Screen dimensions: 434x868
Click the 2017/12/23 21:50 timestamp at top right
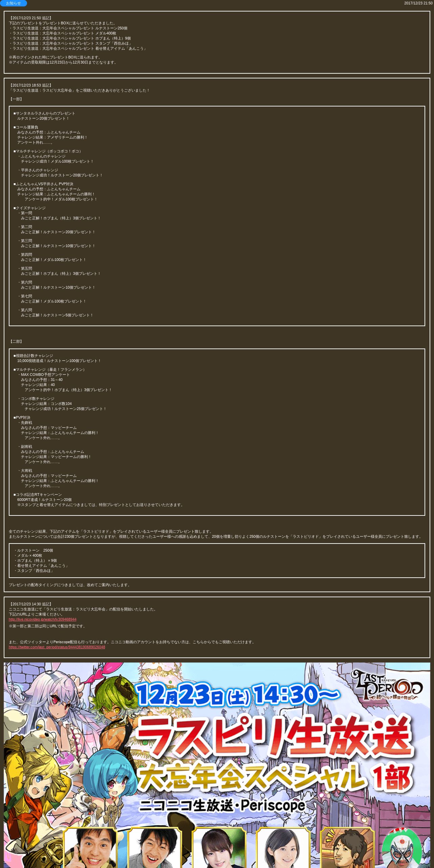418,3
